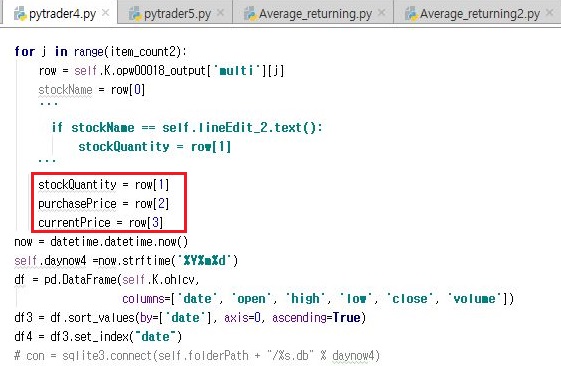
Task: Click 'df3 = df.sort_values' line
Action: click(190, 318)
